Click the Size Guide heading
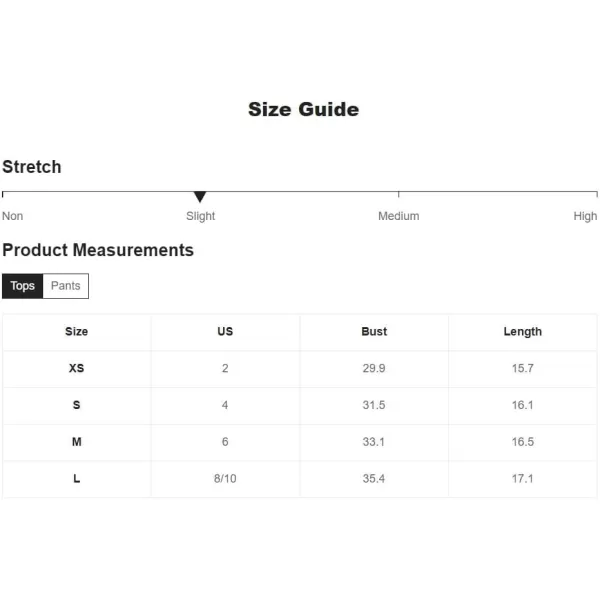Screen dimensions: 600x600 point(303,109)
